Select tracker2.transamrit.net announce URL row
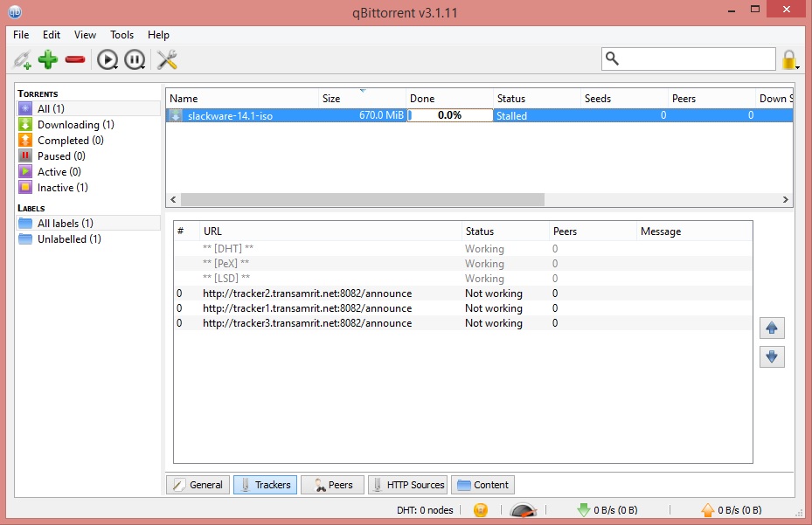The image size is (812, 525). pos(463,294)
